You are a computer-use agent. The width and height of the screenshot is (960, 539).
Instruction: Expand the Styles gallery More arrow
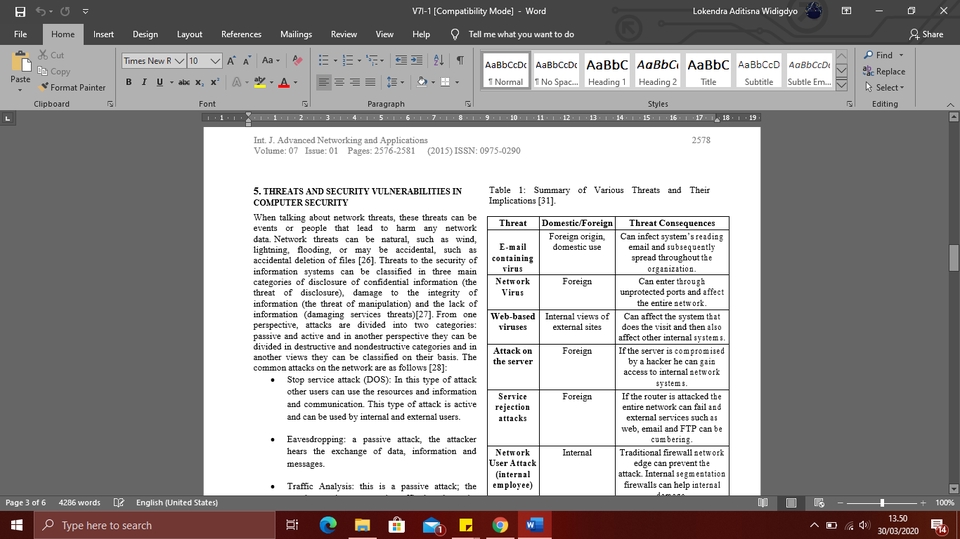(x=842, y=86)
